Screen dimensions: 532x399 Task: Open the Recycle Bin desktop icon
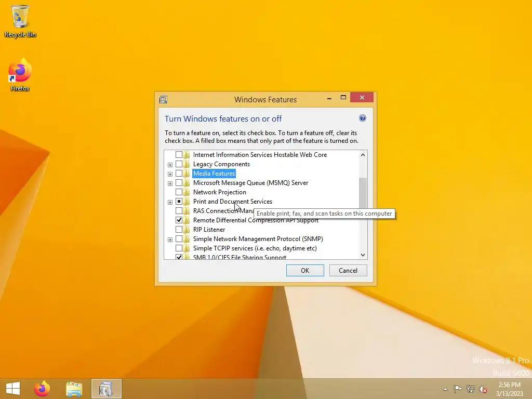20,21
